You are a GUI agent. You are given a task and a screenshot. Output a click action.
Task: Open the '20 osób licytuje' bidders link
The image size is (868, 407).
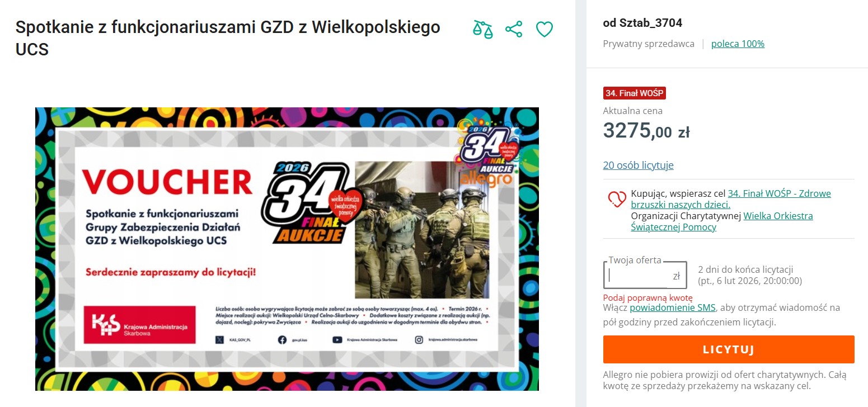tap(638, 165)
